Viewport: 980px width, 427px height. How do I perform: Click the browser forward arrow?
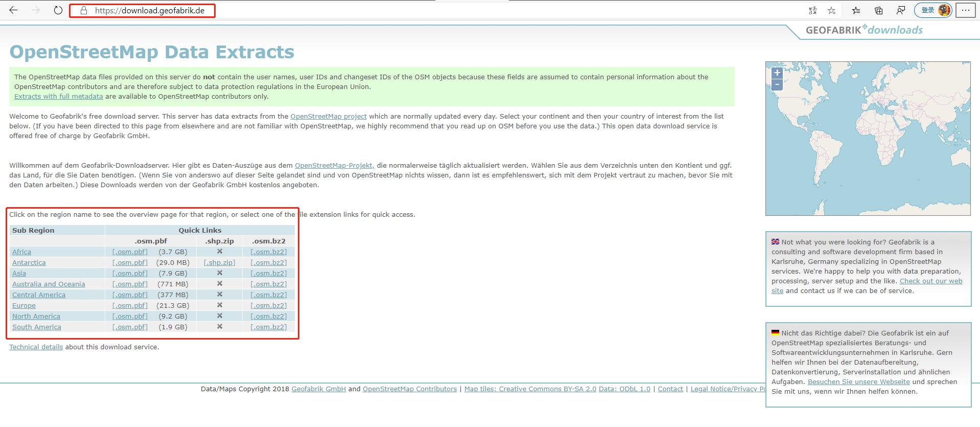[x=36, y=10]
